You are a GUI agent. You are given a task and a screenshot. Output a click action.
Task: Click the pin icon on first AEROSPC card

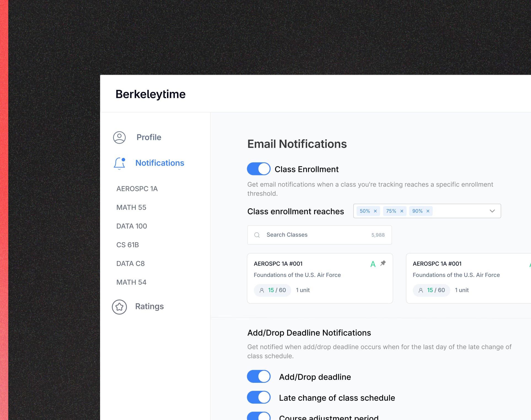(x=383, y=263)
